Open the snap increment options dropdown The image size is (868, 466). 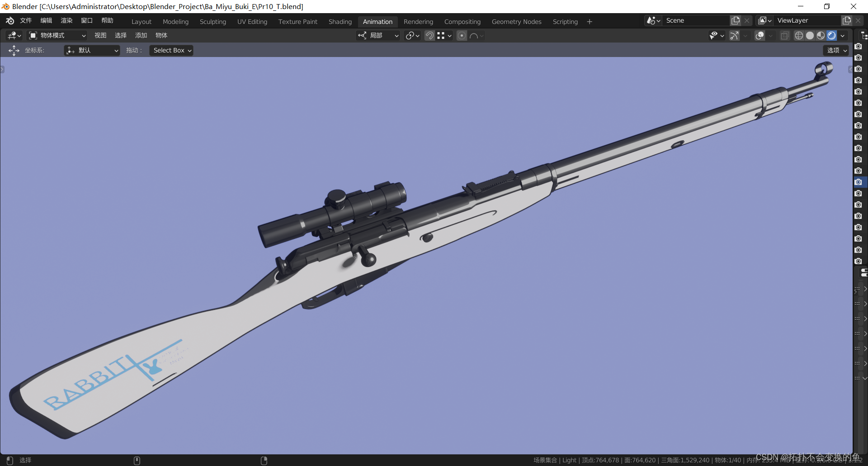coord(444,35)
